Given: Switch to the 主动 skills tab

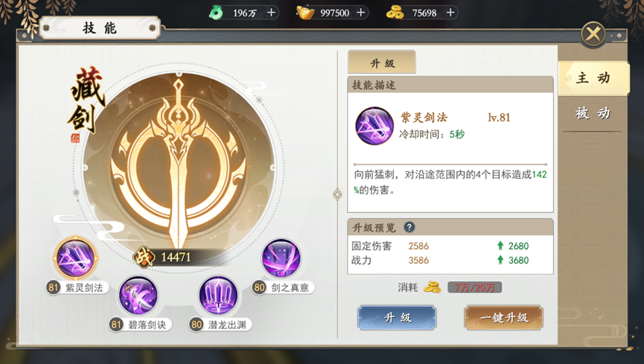Looking at the screenshot, I should pos(593,78).
